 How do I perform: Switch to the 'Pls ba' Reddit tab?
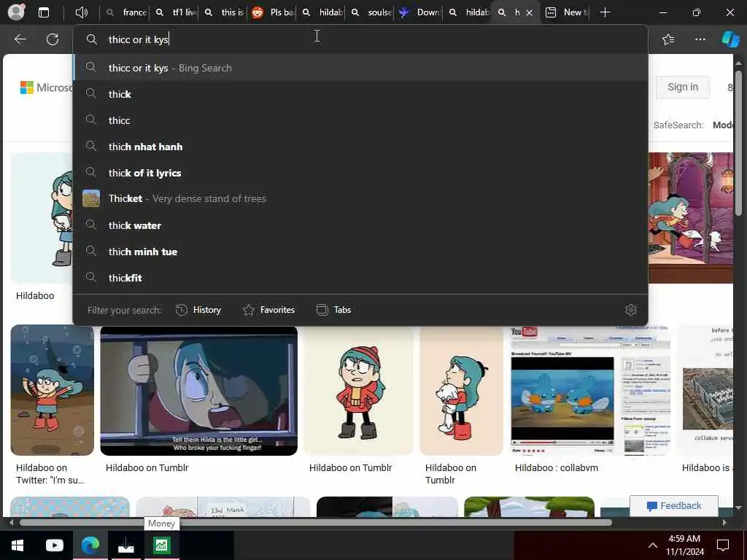tap(273, 12)
